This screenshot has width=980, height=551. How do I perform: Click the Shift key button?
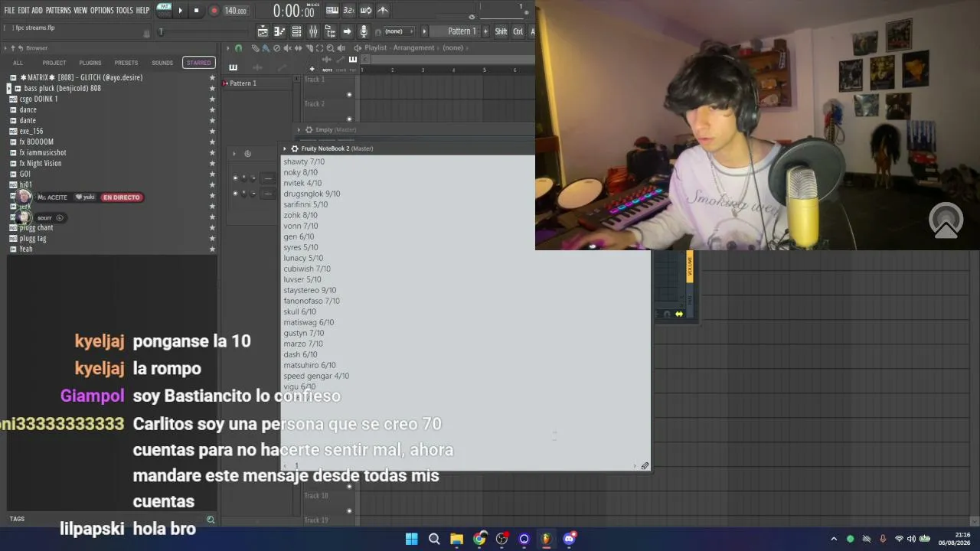point(501,31)
